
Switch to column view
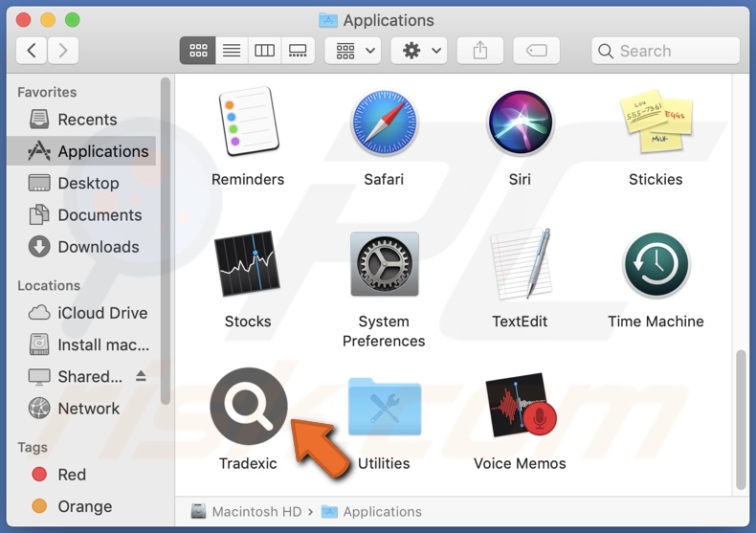point(264,50)
